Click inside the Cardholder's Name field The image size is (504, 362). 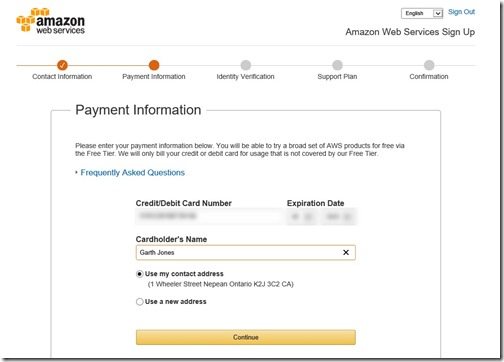click(246, 252)
